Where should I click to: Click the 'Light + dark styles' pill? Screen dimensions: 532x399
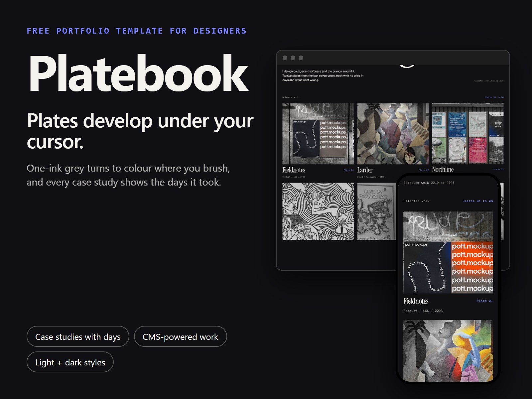[x=70, y=362]
